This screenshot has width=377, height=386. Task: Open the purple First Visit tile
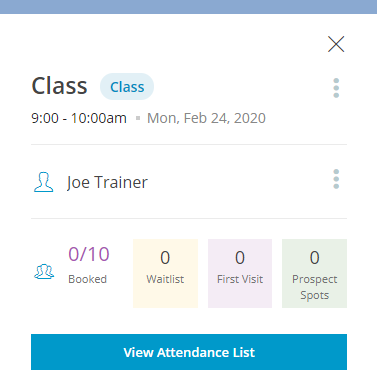point(240,273)
